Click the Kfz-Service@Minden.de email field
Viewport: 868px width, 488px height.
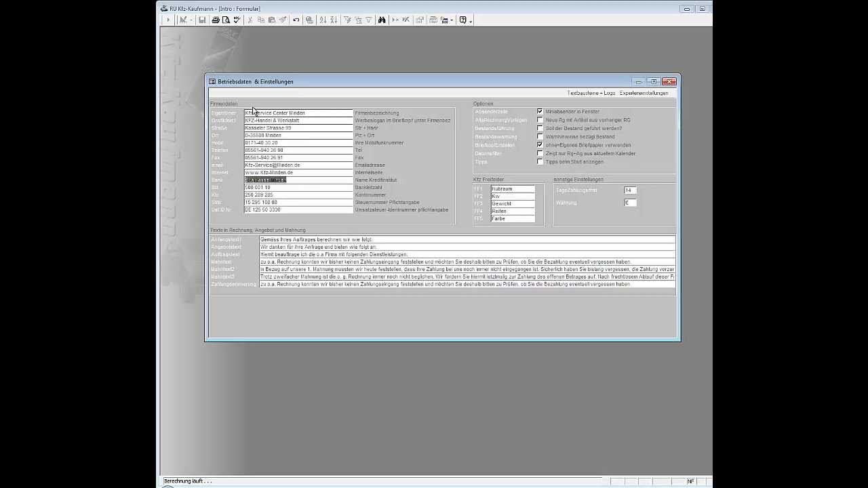point(298,165)
